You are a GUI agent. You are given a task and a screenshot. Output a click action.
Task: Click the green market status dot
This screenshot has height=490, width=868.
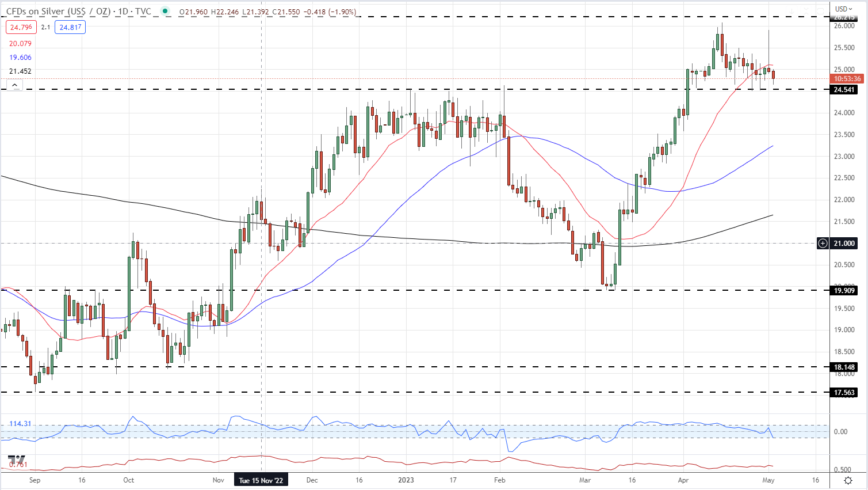pos(166,11)
